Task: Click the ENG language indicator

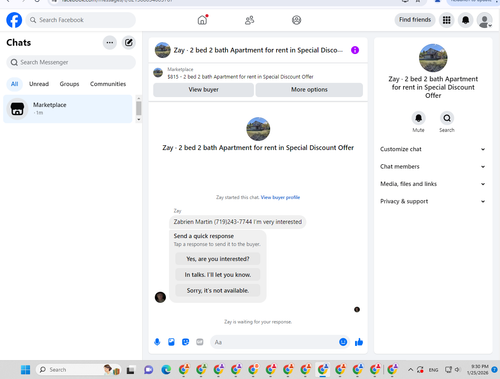Action: click(433, 370)
